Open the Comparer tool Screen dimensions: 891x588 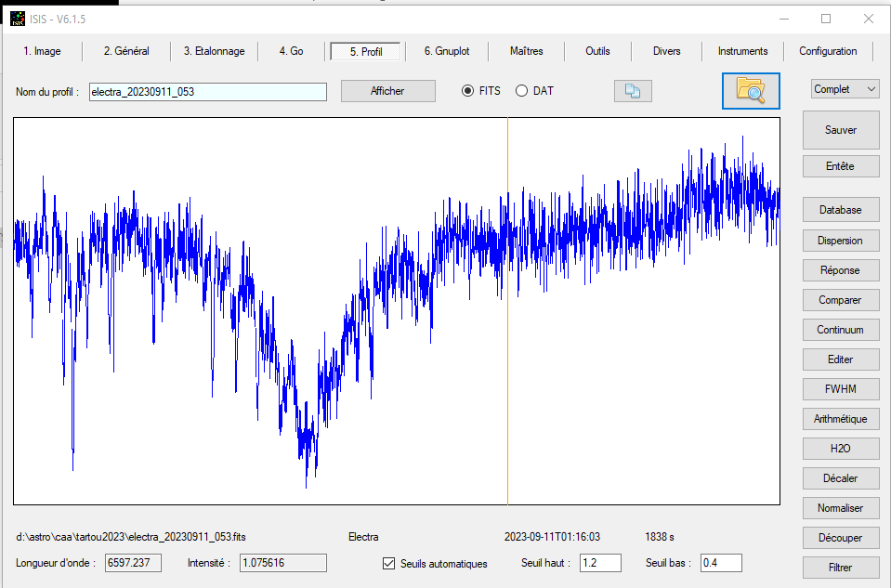click(x=841, y=300)
